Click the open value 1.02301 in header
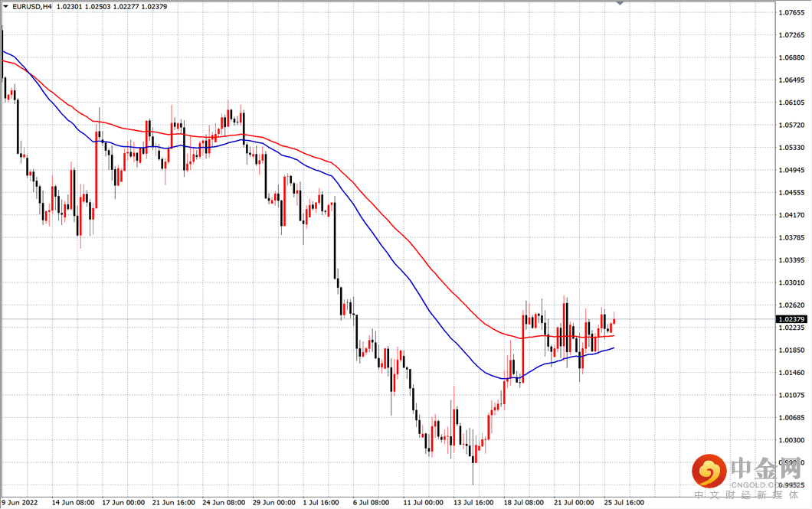This screenshot has height=509, width=812. point(70,7)
